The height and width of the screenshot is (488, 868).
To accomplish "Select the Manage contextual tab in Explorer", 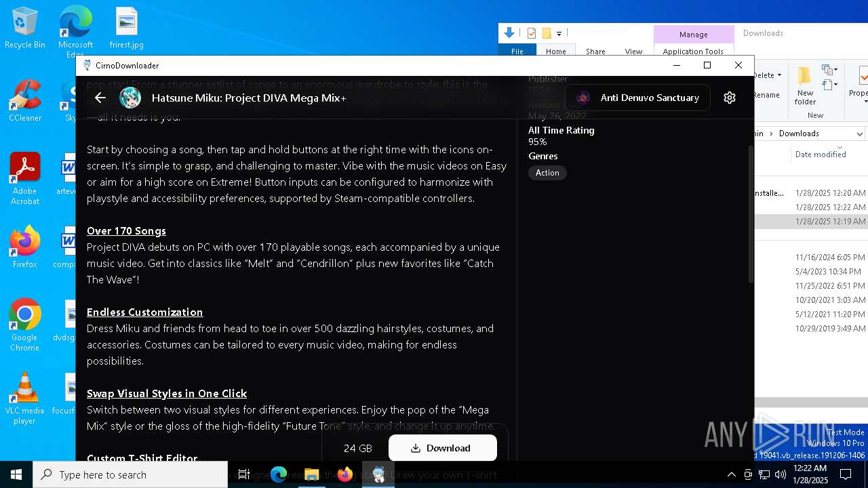I will [693, 35].
